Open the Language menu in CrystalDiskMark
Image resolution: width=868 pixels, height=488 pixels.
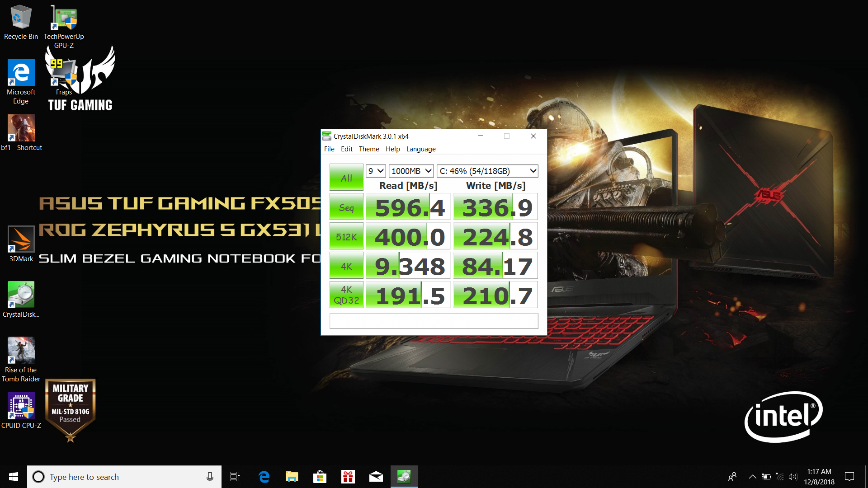(x=421, y=149)
